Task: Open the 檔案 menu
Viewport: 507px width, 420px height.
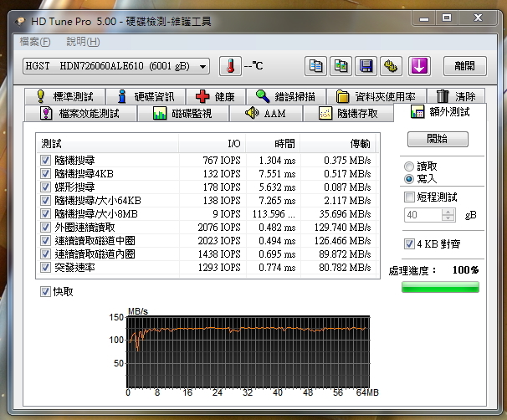Action: tap(34, 42)
